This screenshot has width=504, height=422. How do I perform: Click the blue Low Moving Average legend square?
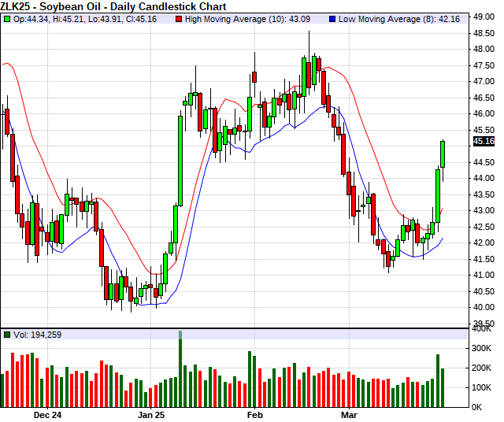tap(332, 19)
